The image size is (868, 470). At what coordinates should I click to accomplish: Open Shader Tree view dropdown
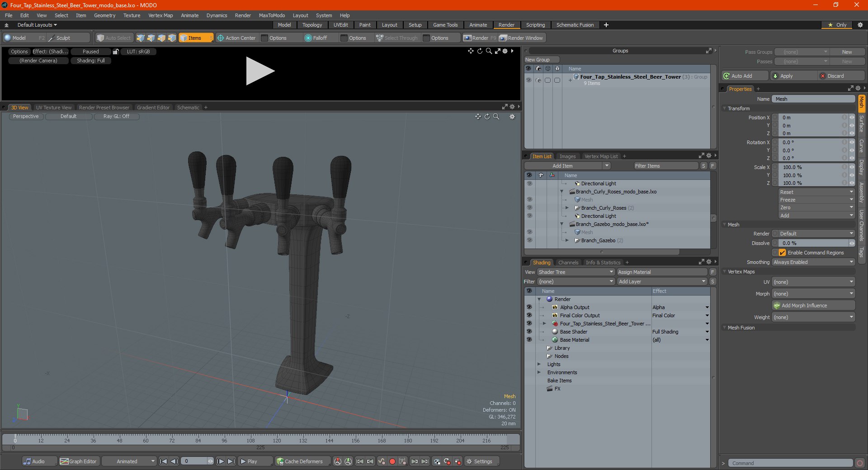576,272
